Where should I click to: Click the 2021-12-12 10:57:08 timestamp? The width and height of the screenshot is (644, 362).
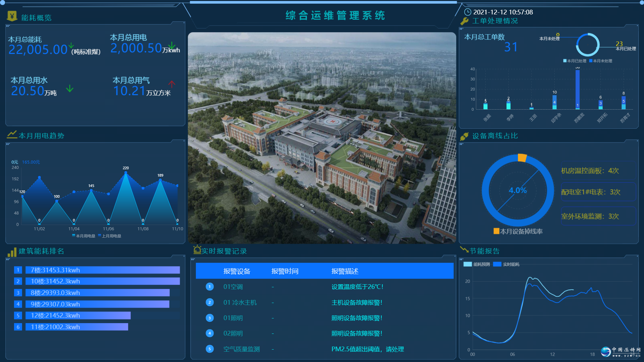pos(503,12)
